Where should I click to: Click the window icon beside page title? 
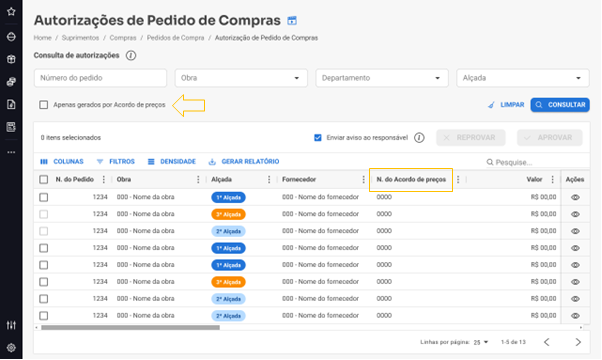(292, 20)
